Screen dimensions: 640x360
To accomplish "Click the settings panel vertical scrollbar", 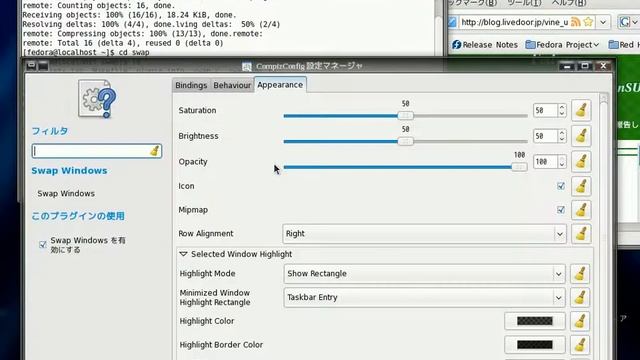I will pos(604,227).
